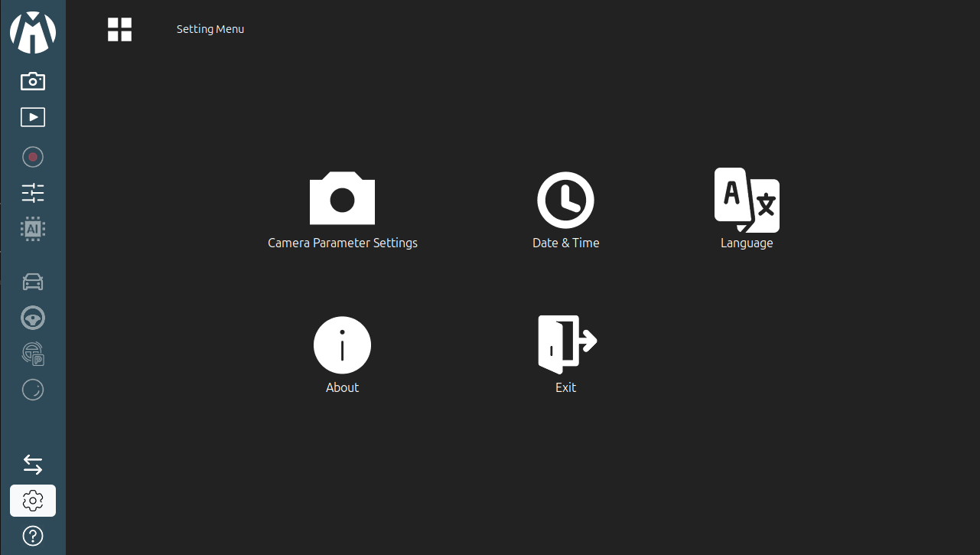Select the steering wheel icon in the sidebar

pyautogui.click(x=33, y=318)
